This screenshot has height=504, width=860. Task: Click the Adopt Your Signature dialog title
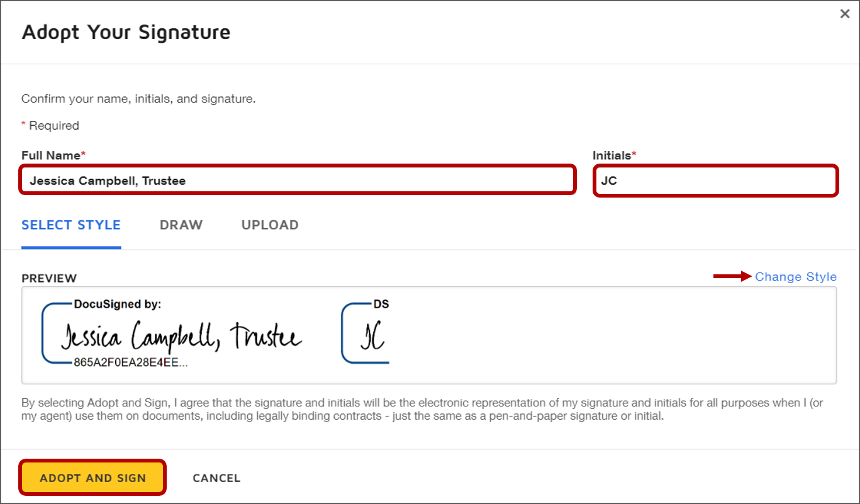[126, 32]
